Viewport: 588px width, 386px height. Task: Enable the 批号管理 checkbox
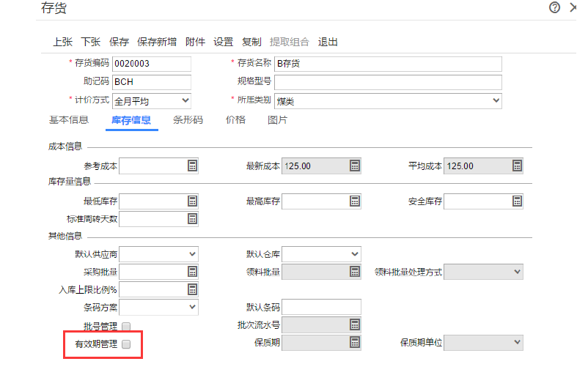point(126,326)
